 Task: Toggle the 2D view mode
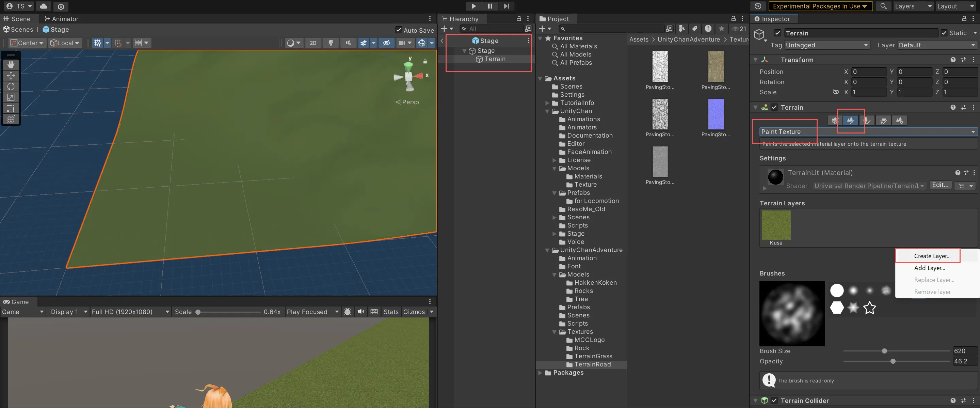[313, 43]
